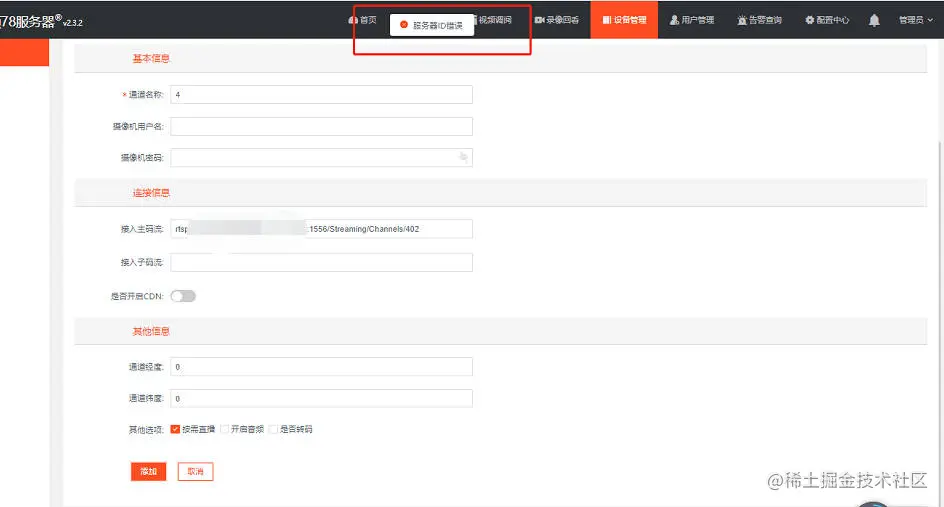Click the 取消 cancel button
This screenshot has height=507, width=944.
(196, 471)
